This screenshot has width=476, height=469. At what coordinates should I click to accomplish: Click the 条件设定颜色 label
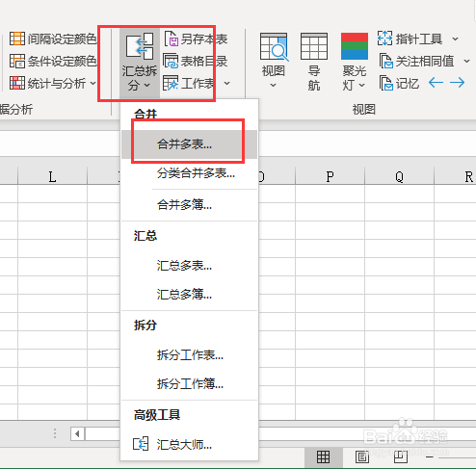coord(62,61)
